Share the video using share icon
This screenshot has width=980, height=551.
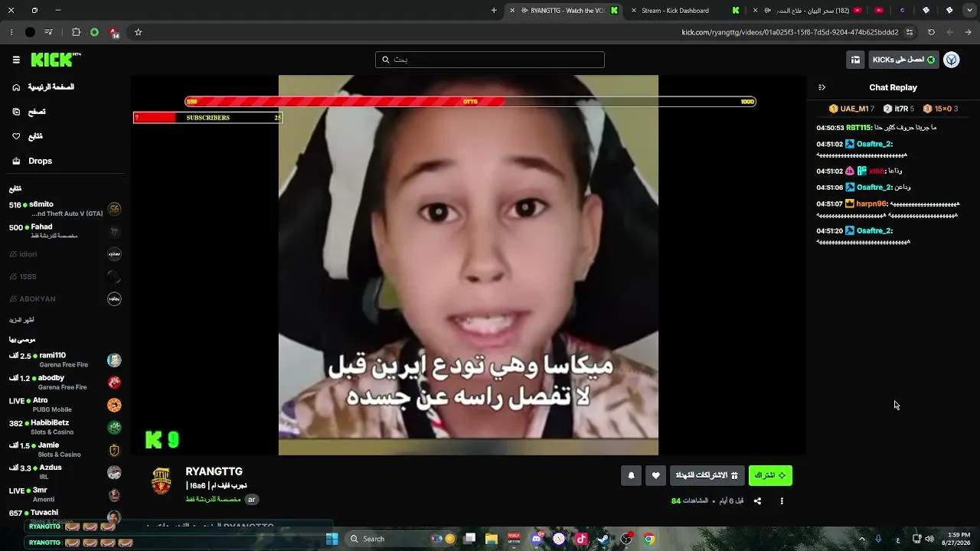(757, 500)
